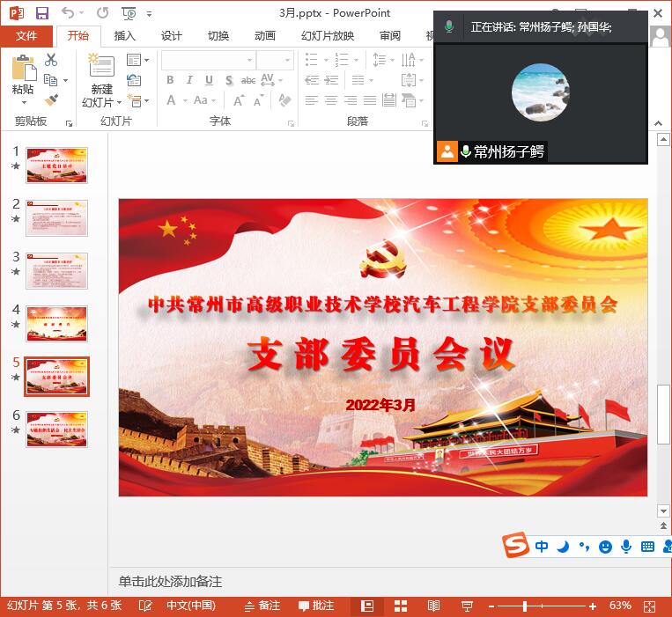The height and width of the screenshot is (617, 672).
Task: Toggle Italic formatting
Action: (x=189, y=80)
